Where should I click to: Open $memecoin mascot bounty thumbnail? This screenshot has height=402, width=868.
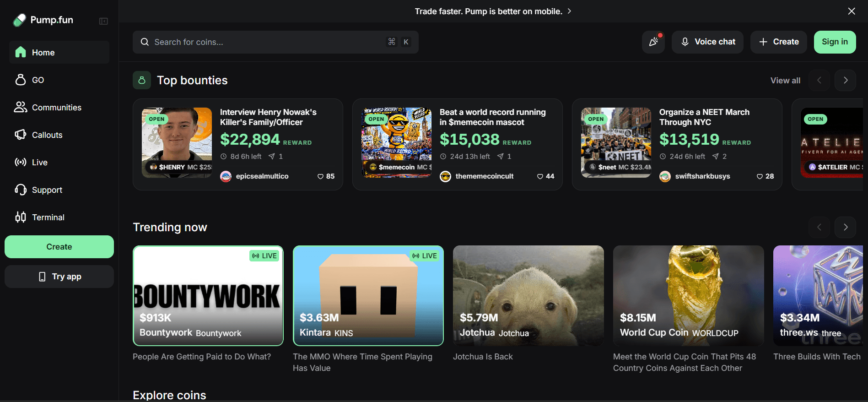397,142
